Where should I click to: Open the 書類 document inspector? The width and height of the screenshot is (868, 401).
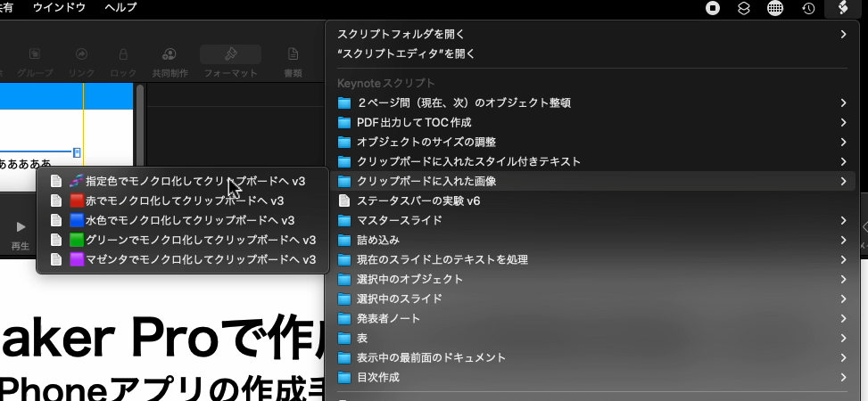[293, 61]
